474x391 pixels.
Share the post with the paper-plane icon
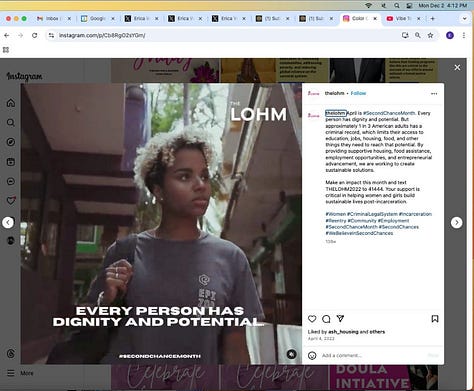tap(340, 318)
